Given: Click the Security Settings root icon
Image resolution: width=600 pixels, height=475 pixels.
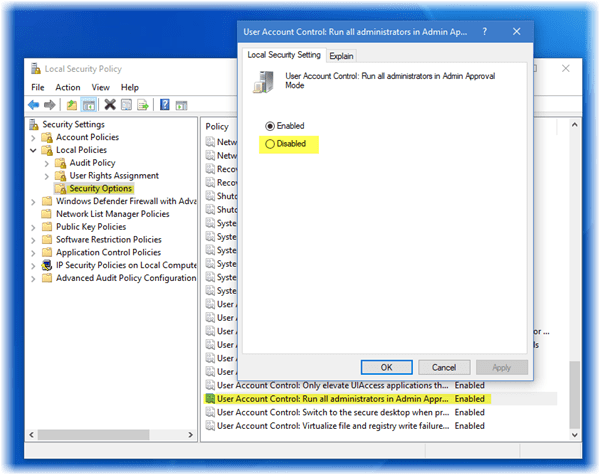Looking at the screenshot, I should pos(34,124).
